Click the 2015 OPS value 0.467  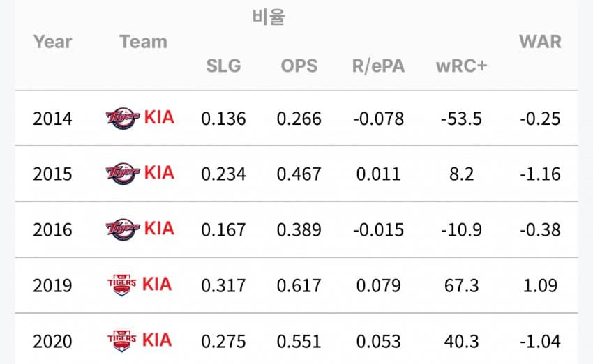[299, 174]
